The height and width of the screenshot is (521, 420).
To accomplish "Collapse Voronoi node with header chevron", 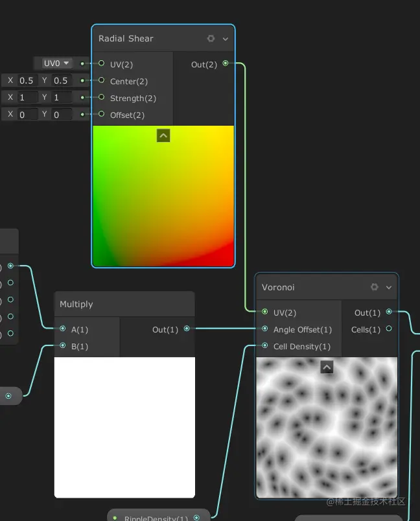I will click(389, 288).
